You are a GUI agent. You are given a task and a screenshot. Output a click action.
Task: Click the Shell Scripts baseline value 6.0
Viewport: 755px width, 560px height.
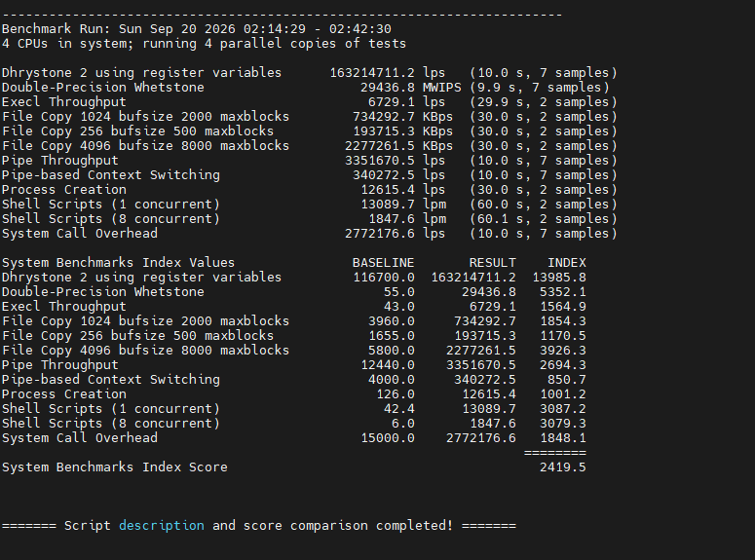click(x=403, y=424)
